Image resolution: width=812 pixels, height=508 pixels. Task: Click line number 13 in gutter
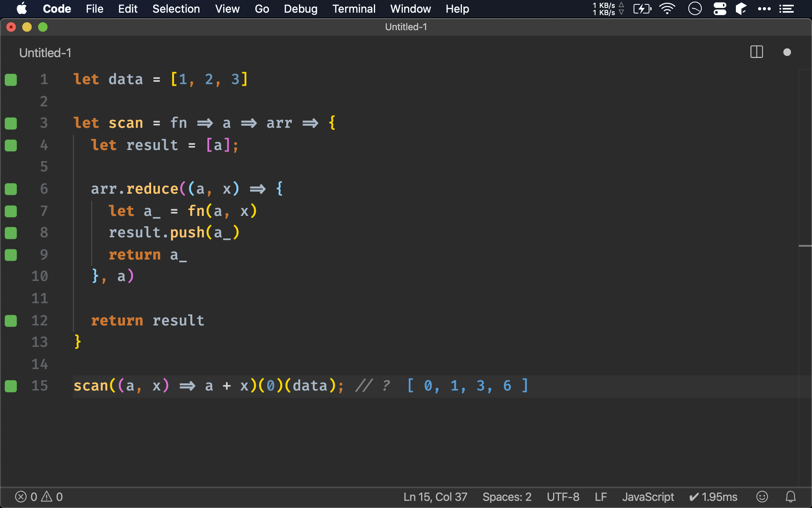(x=40, y=342)
